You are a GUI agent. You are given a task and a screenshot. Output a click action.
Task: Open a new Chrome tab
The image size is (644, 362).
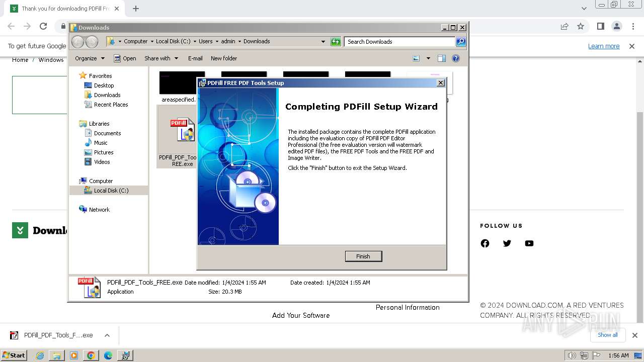136,9
